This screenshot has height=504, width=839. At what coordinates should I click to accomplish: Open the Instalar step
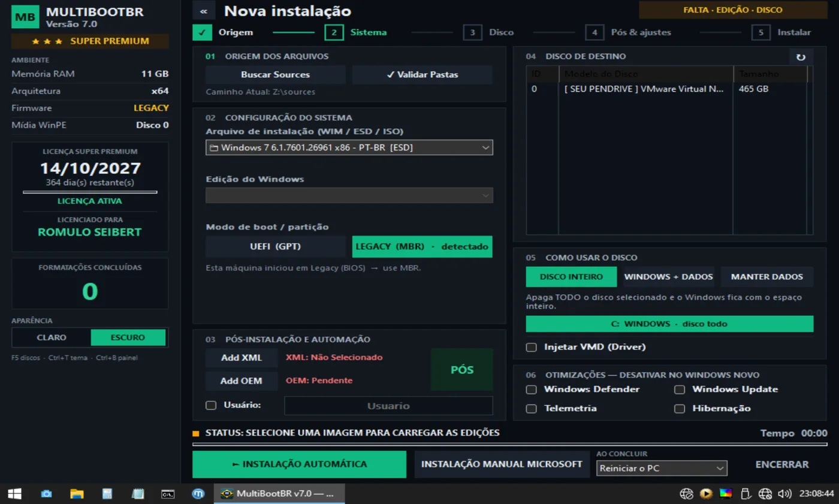(781, 32)
